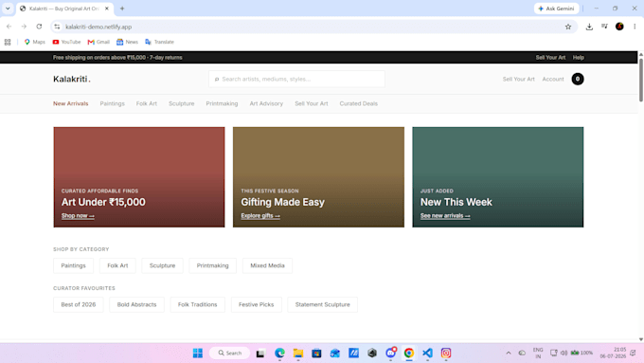Viewport: 644px width, 363px height.
Task: Open New Arrivals nav tab
Action: (71, 103)
